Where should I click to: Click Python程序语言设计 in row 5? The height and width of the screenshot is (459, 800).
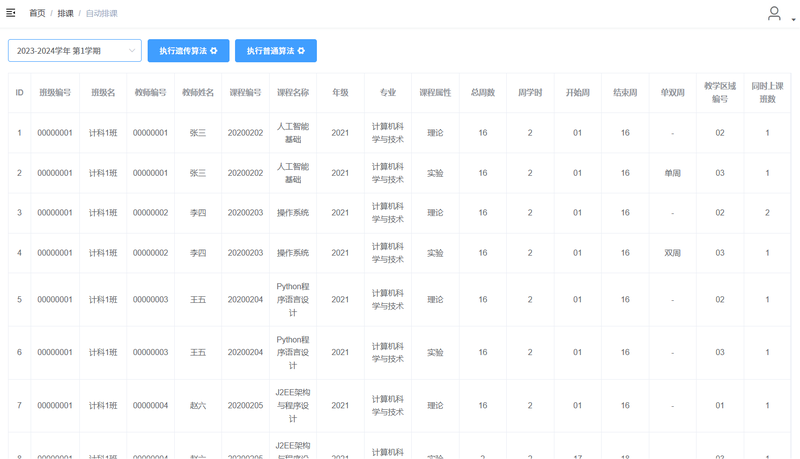click(293, 299)
